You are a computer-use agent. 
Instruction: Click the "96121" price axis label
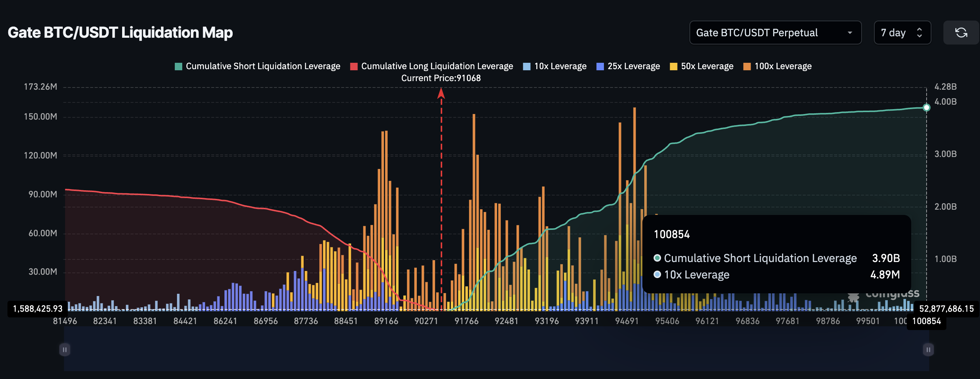707,321
